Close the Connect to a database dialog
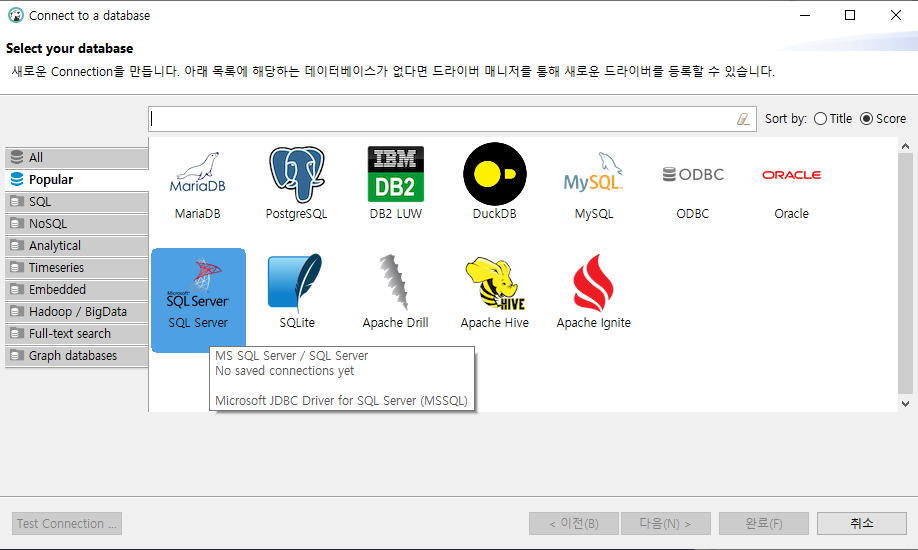 click(x=896, y=15)
